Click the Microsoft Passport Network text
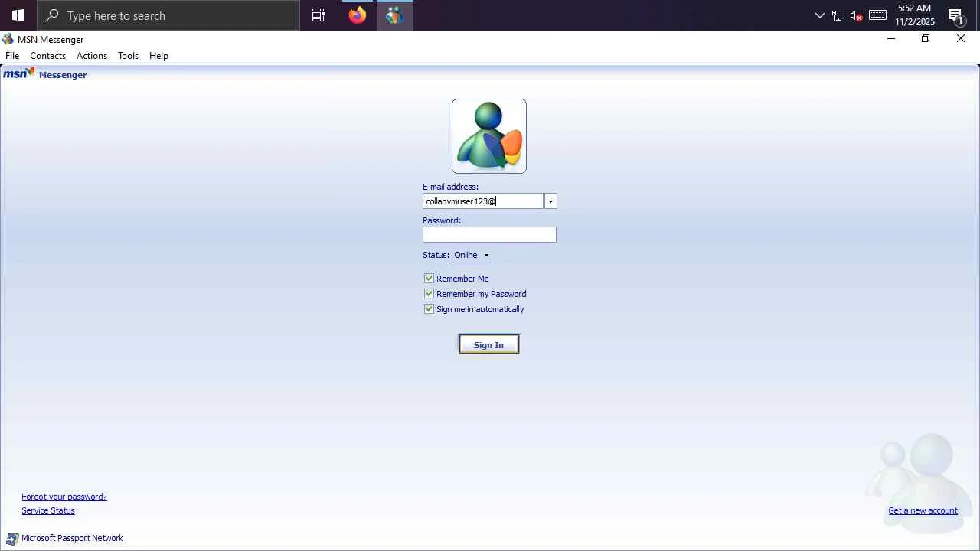The height and width of the screenshot is (551, 980). coord(72,538)
